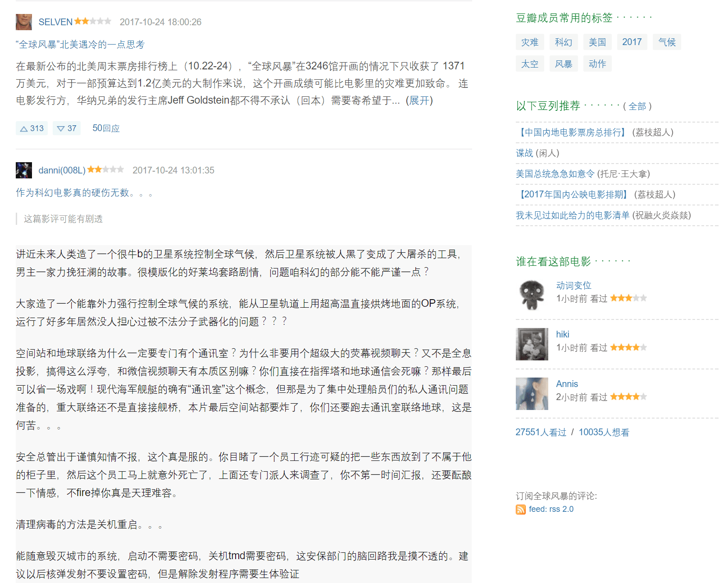Screen dimensions: 728x583
Task: Select the 科幻 tag
Action: pyautogui.click(x=563, y=41)
